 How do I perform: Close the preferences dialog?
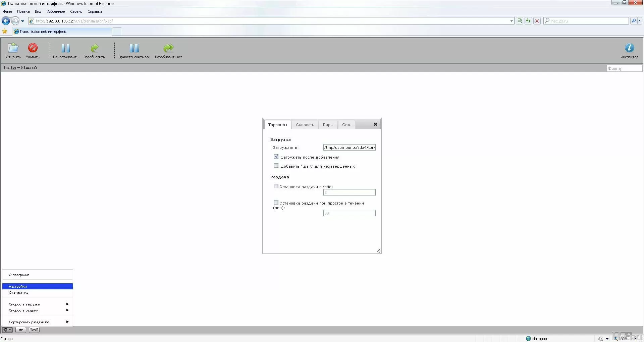click(375, 124)
